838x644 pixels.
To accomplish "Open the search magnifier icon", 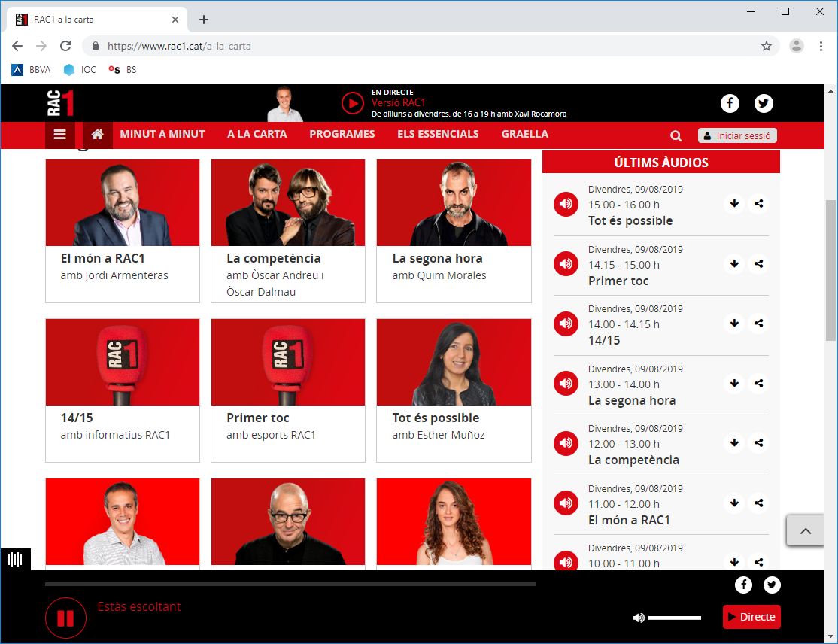I will click(x=676, y=136).
